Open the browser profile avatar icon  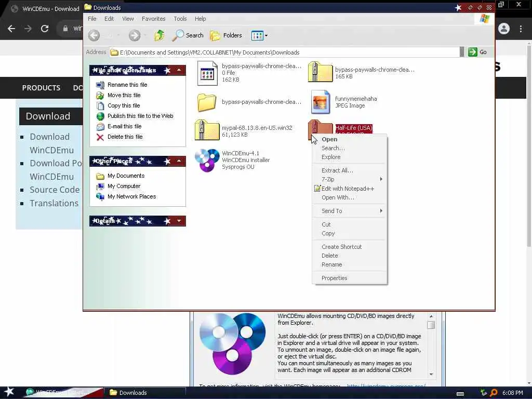(504, 29)
